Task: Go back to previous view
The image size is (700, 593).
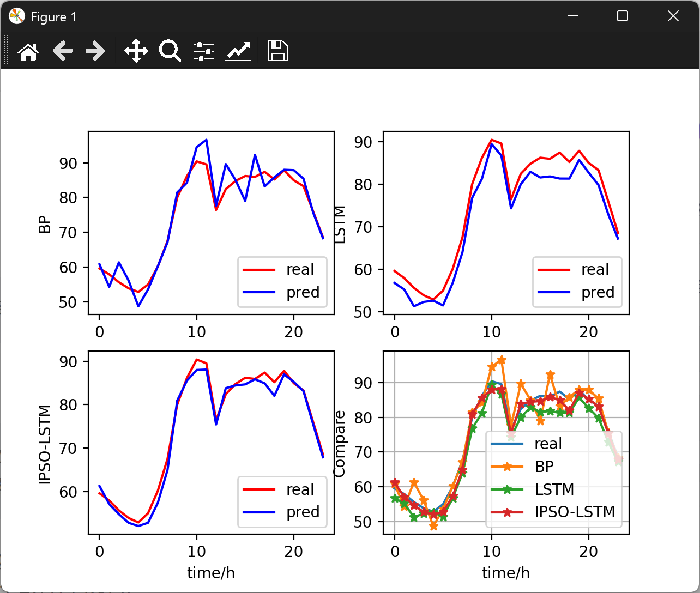Action: [62, 51]
